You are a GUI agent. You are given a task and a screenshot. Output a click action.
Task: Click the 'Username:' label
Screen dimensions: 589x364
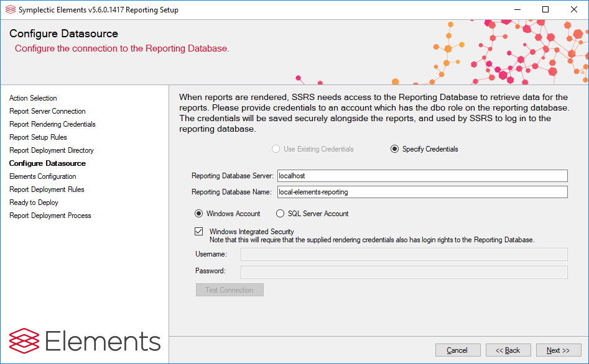pyautogui.click(x=211, y=254)
